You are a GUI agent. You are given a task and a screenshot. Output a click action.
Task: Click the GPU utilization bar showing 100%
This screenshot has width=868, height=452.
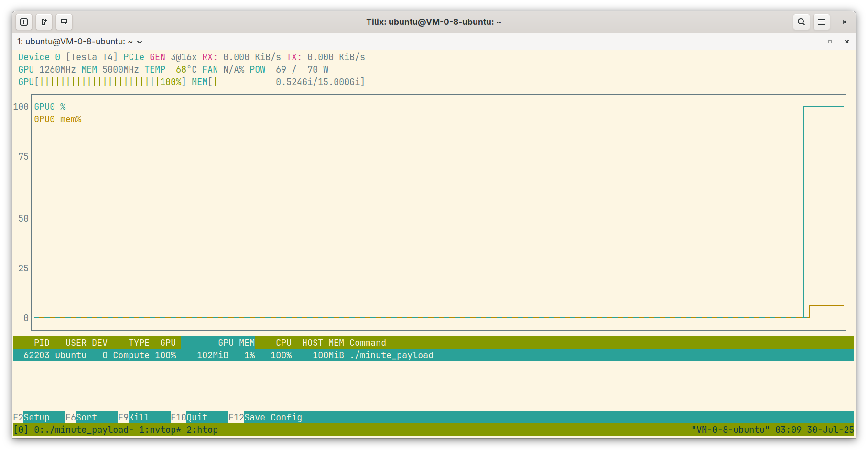(x=100, y=82)
